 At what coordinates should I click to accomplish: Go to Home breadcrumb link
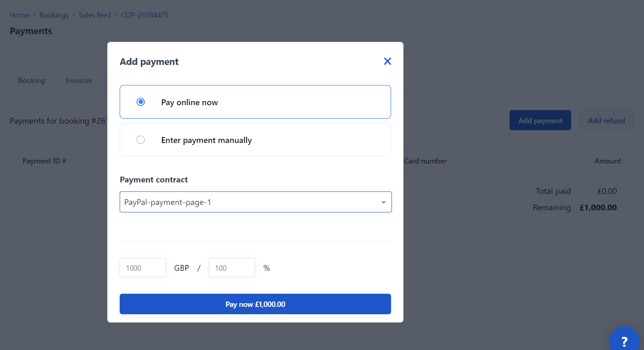coord(19,15)
